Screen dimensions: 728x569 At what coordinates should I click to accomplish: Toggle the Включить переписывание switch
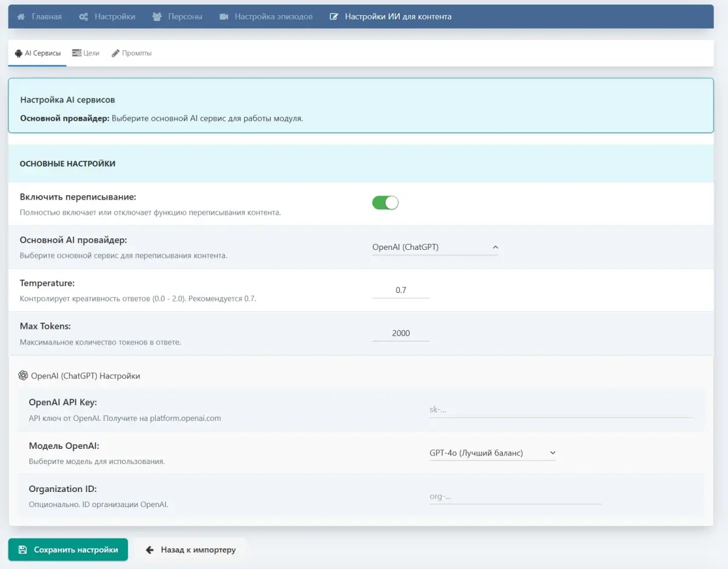coord(385,203)
